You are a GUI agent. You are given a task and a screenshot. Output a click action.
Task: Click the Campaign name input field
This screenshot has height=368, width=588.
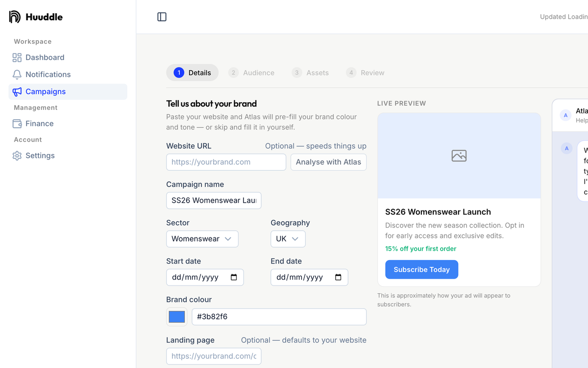(214, 200)
